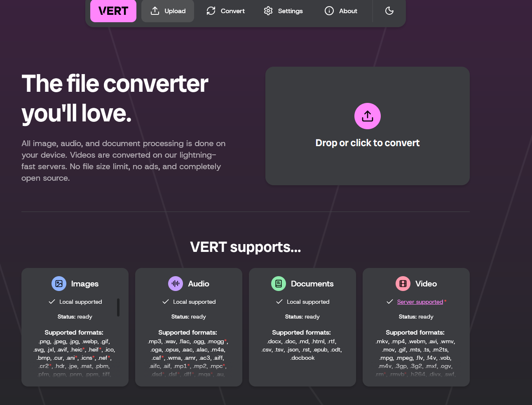
Task: Click the Images category icon
Action: click(x=59, y=284)
